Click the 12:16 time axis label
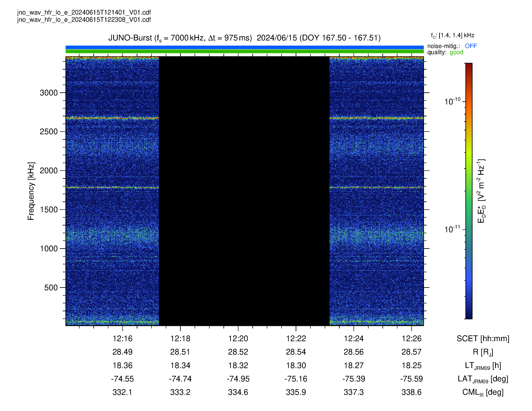The image size is (532, 411). pos(122,338)
